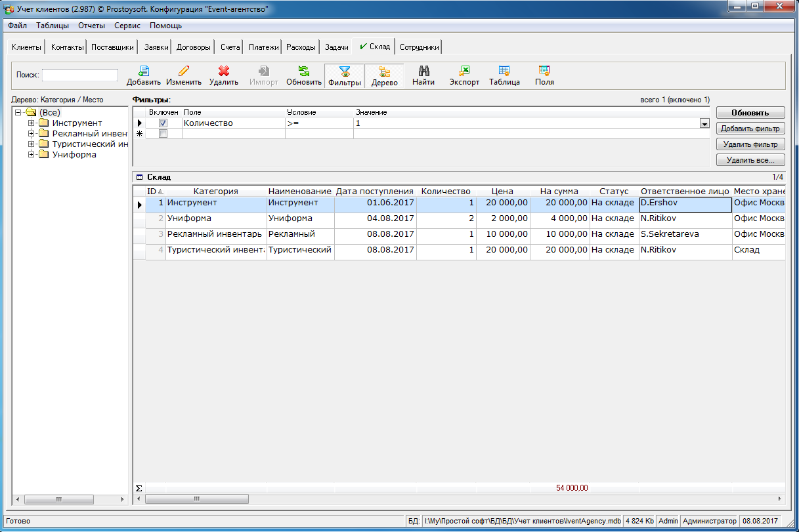799x532 pixels.
Task: Check the empty new filter row checkbox
Action: pos(163,134)
